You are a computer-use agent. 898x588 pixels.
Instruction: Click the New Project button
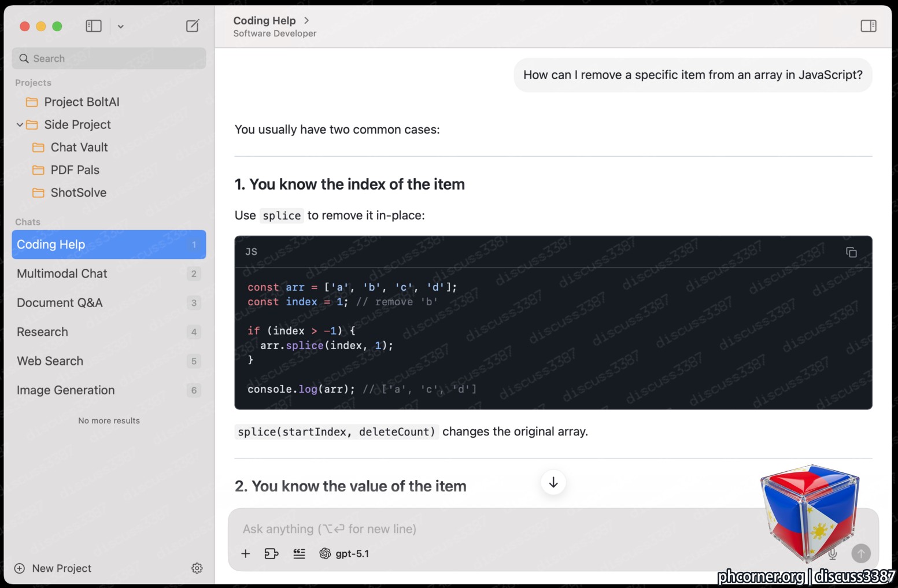[53, 568]
